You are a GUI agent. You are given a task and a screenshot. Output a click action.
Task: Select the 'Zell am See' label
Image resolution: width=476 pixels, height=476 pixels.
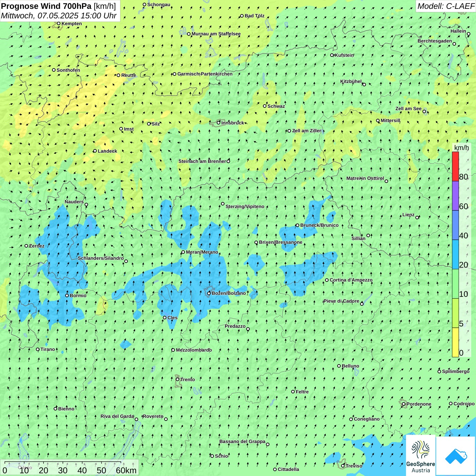(408, 109)
